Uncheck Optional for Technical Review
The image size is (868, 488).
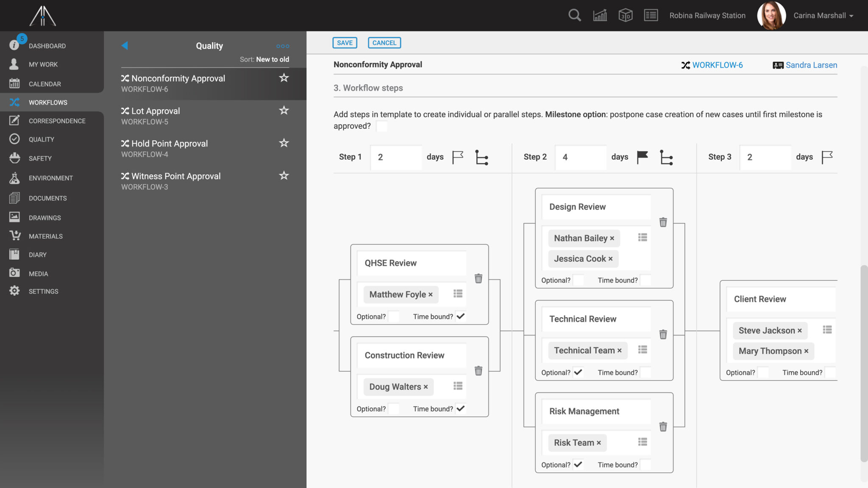[x=578, y=372]
